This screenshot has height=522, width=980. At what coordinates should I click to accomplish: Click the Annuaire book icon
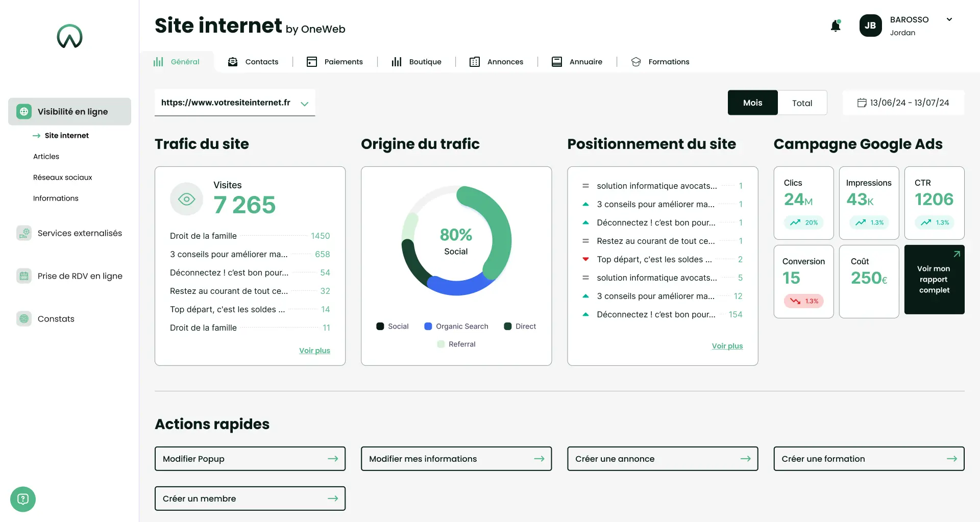(x=557, y=61)
